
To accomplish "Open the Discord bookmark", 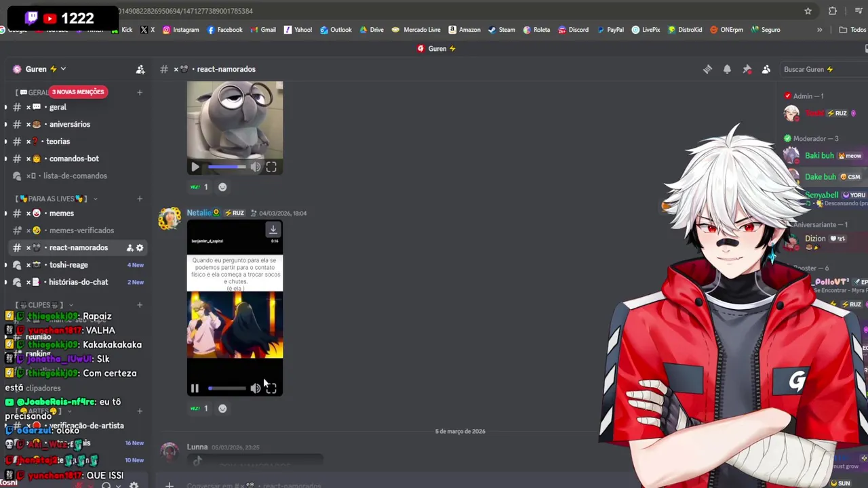I will click(573, 30).
